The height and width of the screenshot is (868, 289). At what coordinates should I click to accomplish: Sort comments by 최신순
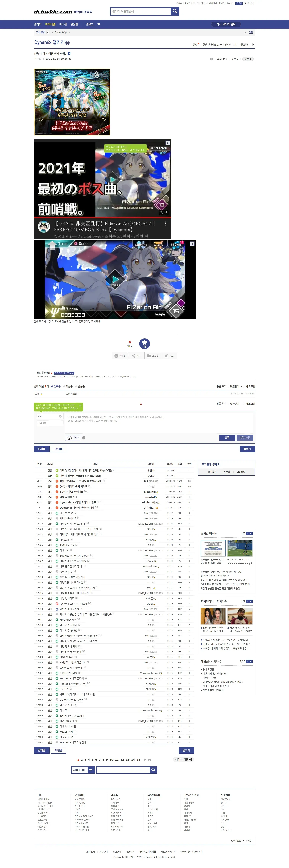[68, 386]
